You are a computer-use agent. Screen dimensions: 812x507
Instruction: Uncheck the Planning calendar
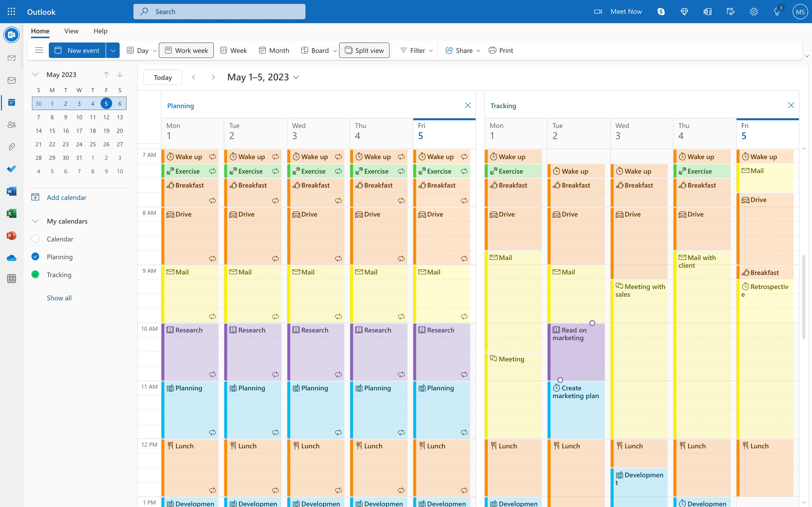[x=36, y=256]
